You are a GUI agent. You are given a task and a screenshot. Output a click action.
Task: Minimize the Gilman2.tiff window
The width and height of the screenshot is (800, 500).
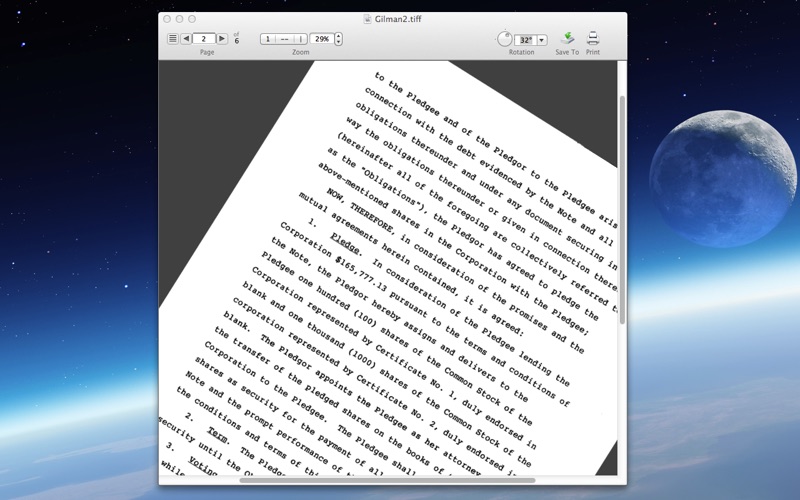click(179, 19)
